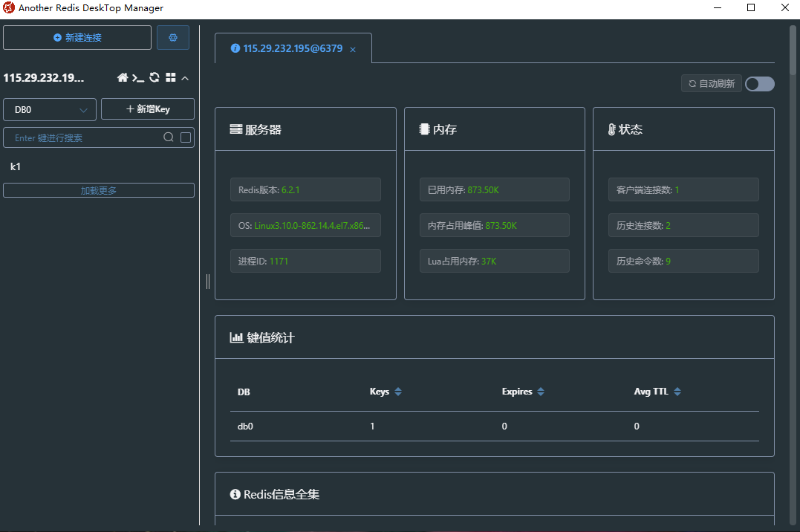Click the info icon on the connection tab

coord(235,48)
